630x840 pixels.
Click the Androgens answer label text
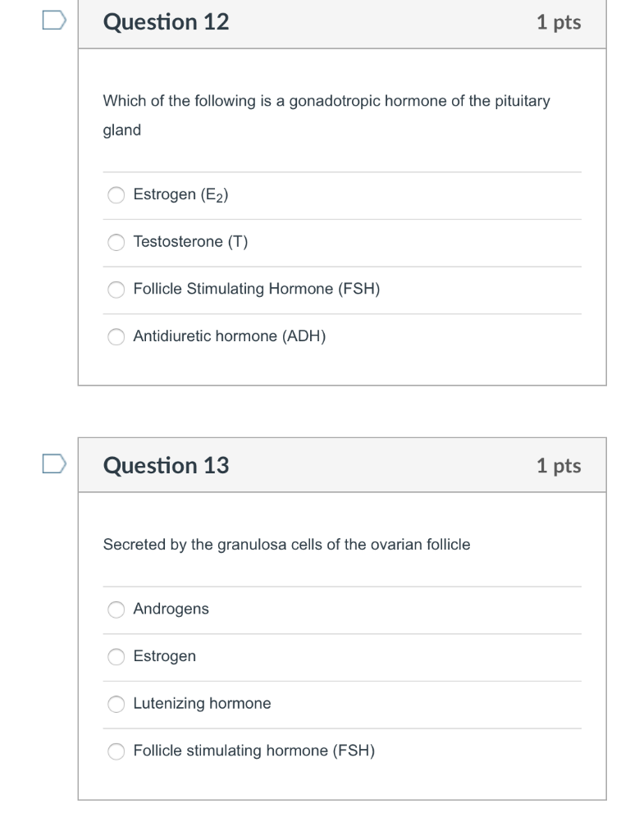(x=171, y=609)
